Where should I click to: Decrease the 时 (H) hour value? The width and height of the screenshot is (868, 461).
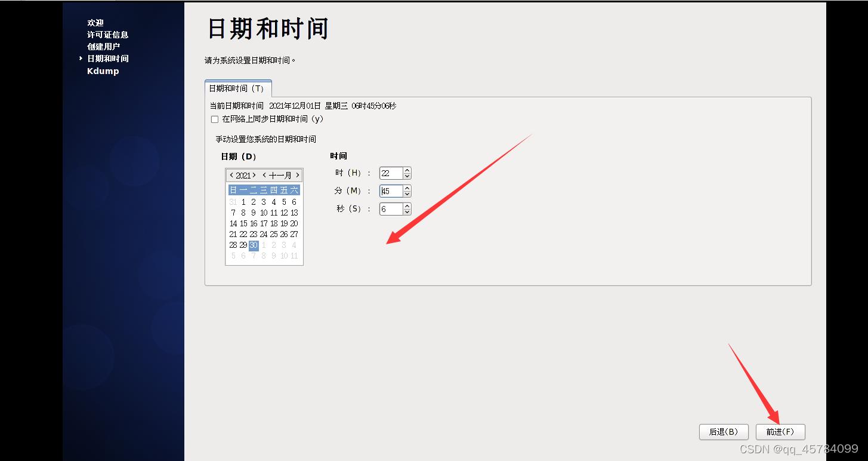(x=407, y=176)
